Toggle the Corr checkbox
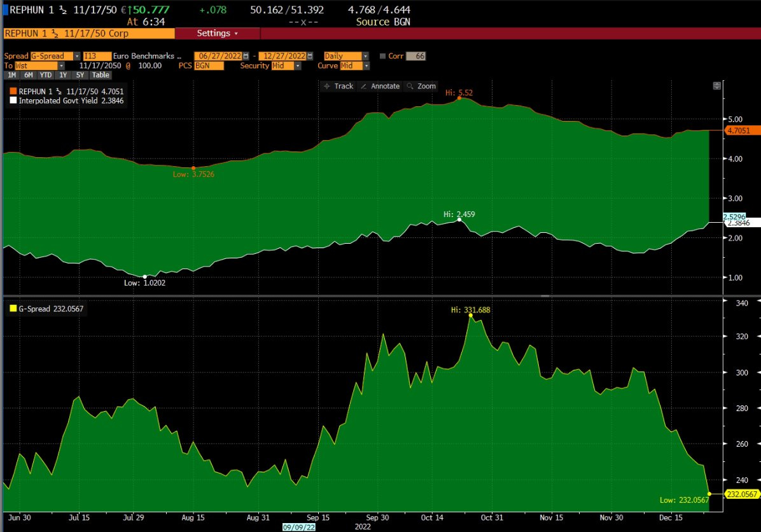The width and height of the screenshot is (761, 532). [x=382, y=56]
